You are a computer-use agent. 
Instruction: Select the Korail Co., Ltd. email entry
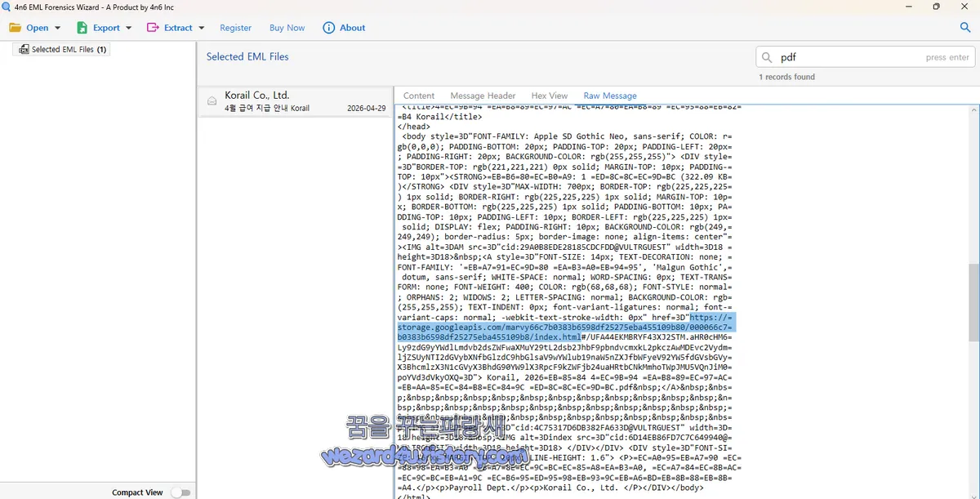295,101
